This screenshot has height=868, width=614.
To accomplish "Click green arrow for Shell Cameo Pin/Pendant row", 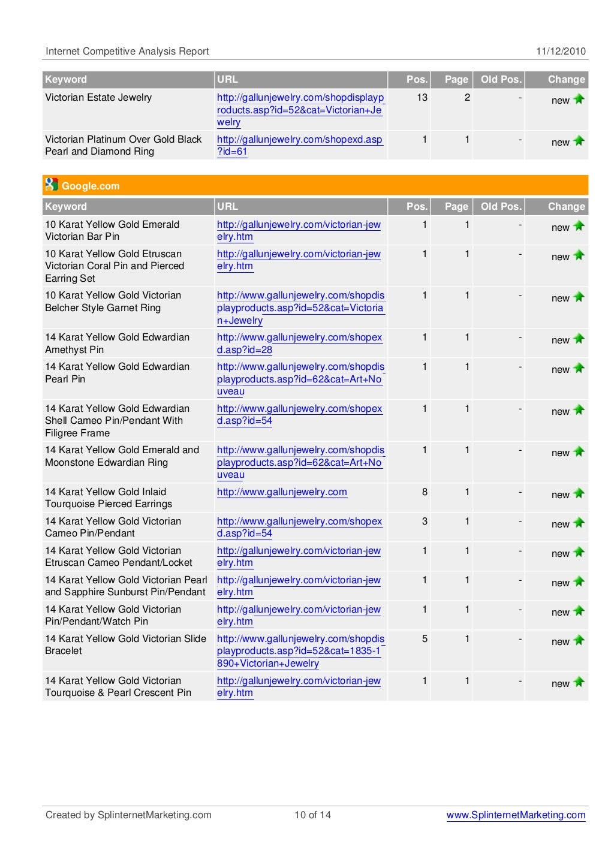I will 579,410.
